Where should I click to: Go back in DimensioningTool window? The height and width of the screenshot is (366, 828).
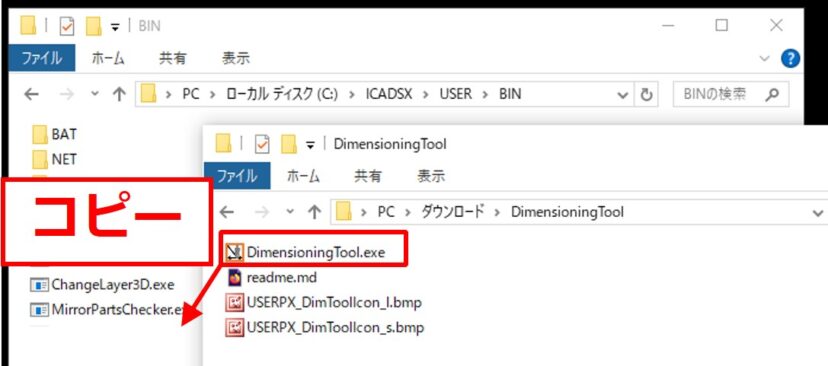coord(227,212)
